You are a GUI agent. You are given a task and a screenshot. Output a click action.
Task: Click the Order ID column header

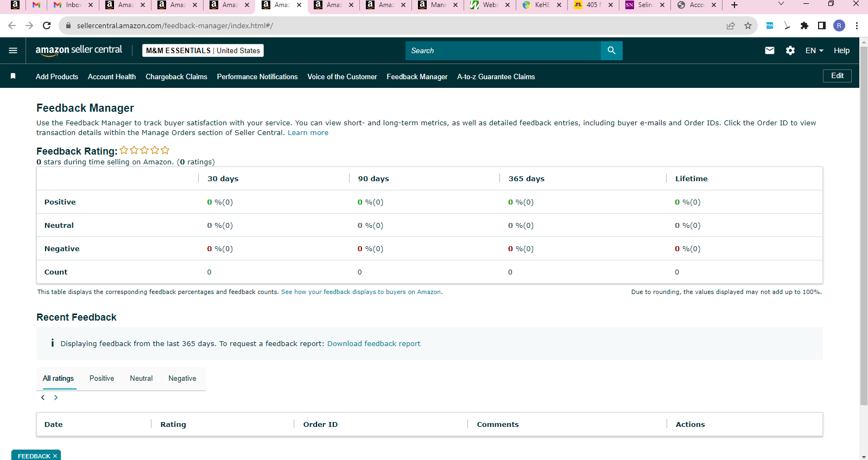point(320,424)
